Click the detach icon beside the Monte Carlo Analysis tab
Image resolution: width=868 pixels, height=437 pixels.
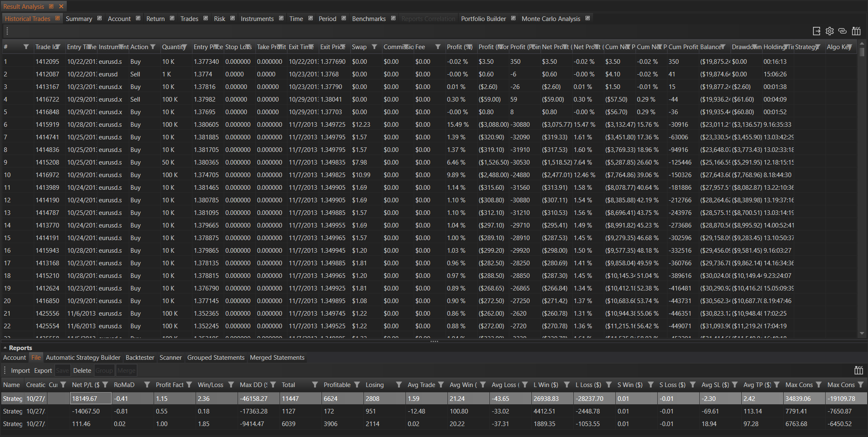[x=588, y=18]
